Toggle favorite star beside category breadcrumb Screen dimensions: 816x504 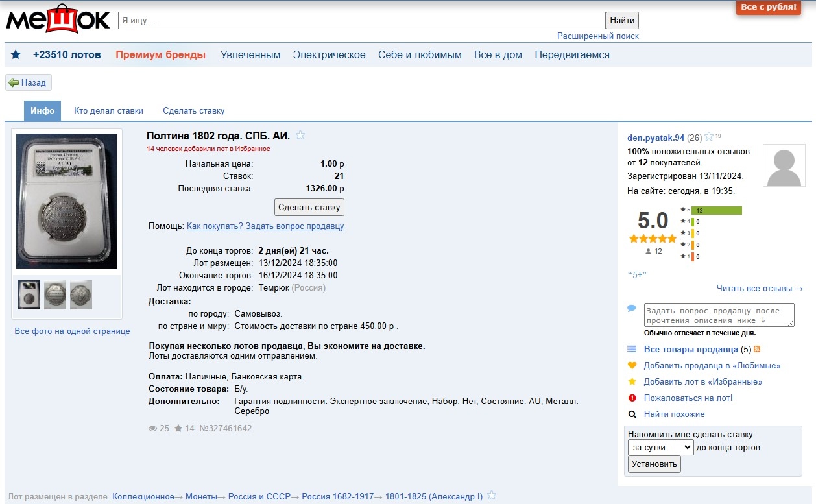pyautogui.click(x=492, y=496)
